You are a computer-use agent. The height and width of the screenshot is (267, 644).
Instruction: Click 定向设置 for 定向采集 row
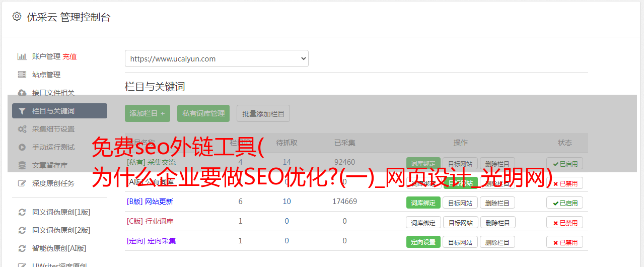point(423,242)
